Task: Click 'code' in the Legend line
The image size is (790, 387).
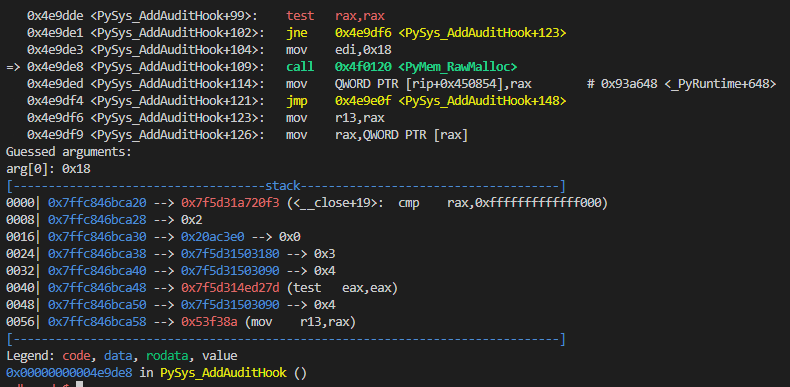Action: coord(76,356)
